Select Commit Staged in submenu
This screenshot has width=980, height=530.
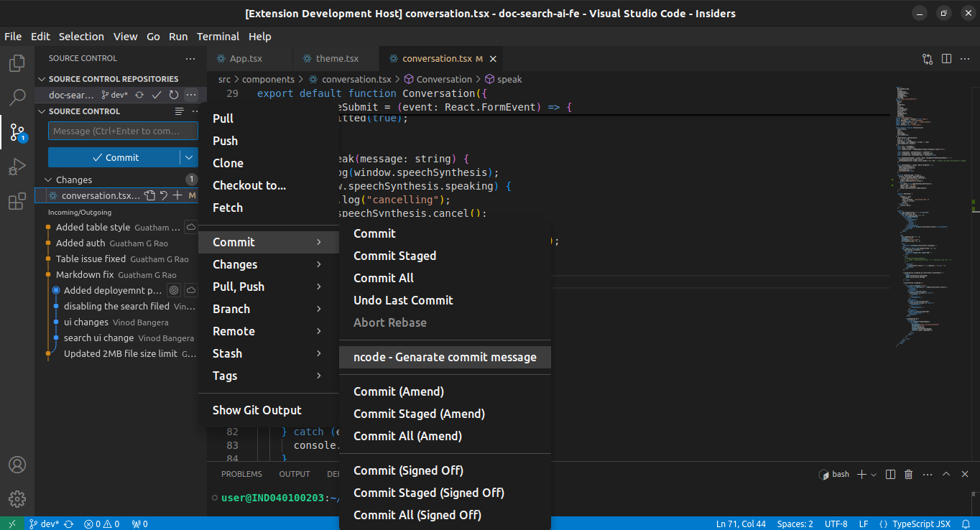pyautogui.click(x=445, y=256)
